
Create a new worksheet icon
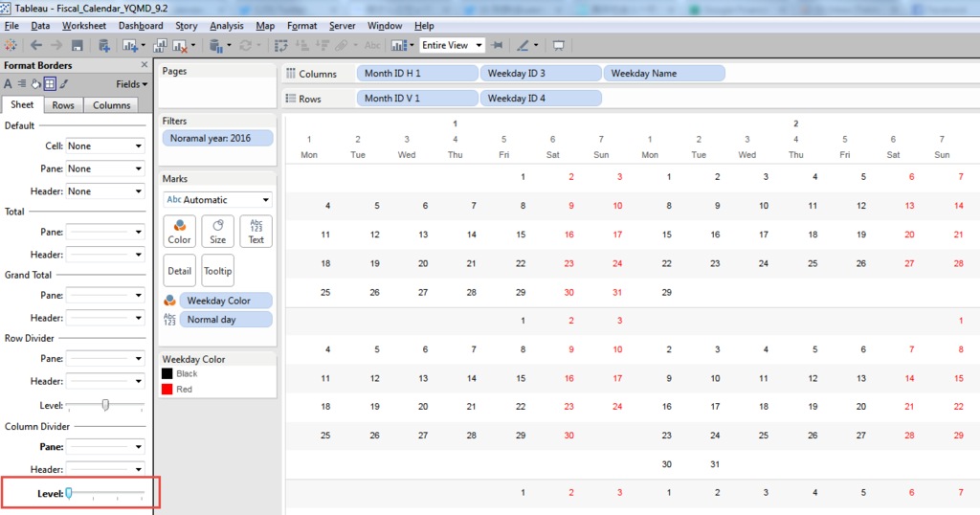point(130,45)
